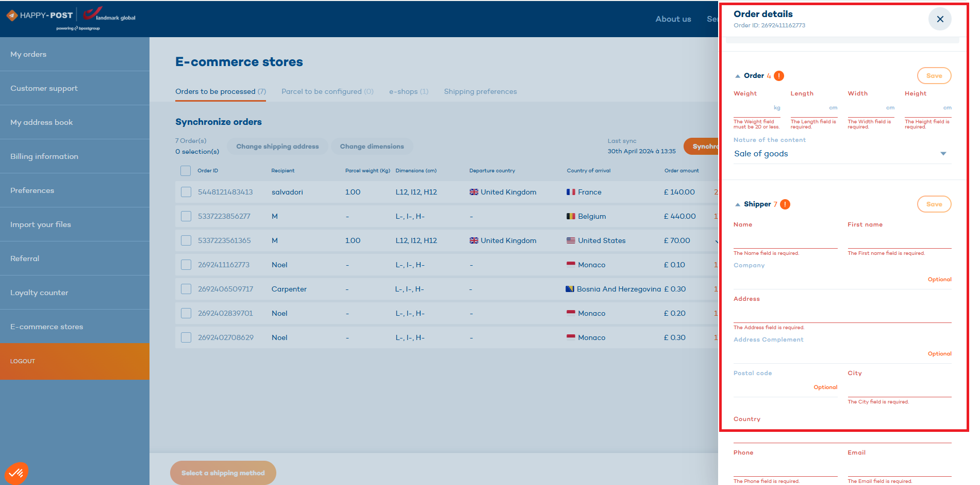Open order ID 2692406509717 link
Screen dimensions: 980x485
coord(225,289)
